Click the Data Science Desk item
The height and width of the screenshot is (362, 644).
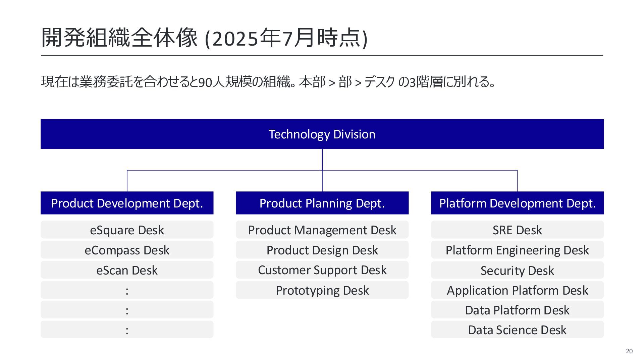pos(517,329)
